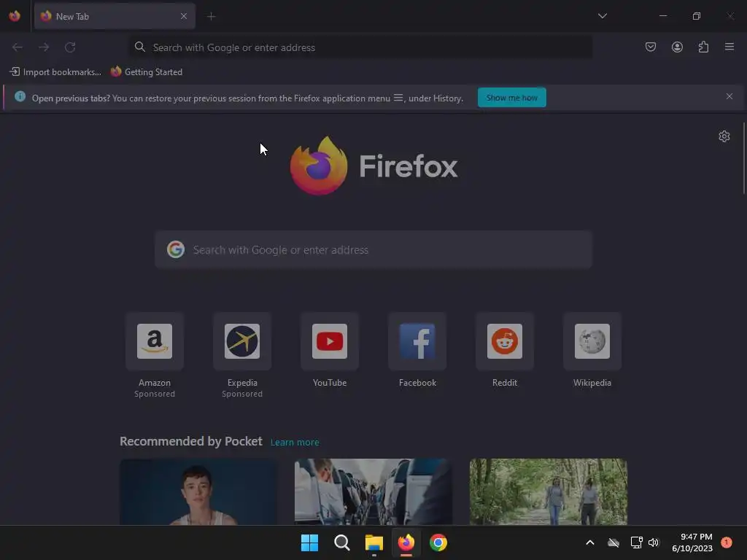The width and height of the screenshot is (747, 560).
Task: Click the info icon in notification bar
Action: point(20,97)
